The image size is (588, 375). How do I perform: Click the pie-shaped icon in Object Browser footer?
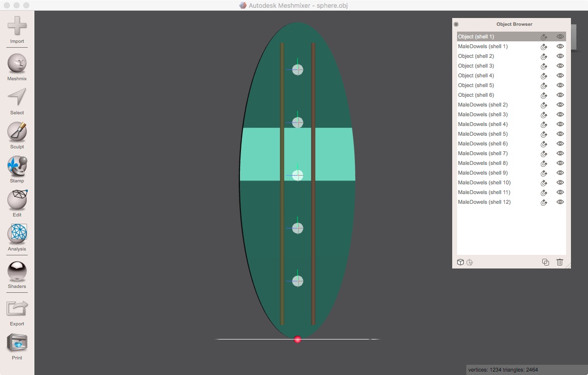point(470,262)
